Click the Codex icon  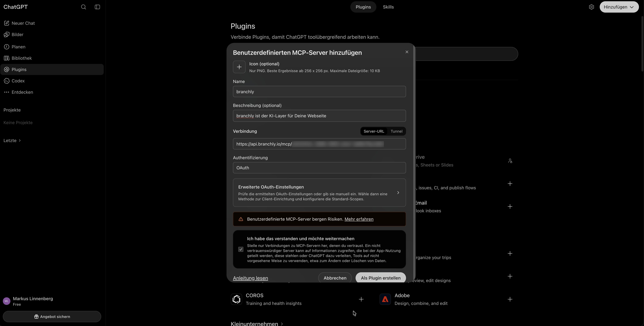click(6, 81)
